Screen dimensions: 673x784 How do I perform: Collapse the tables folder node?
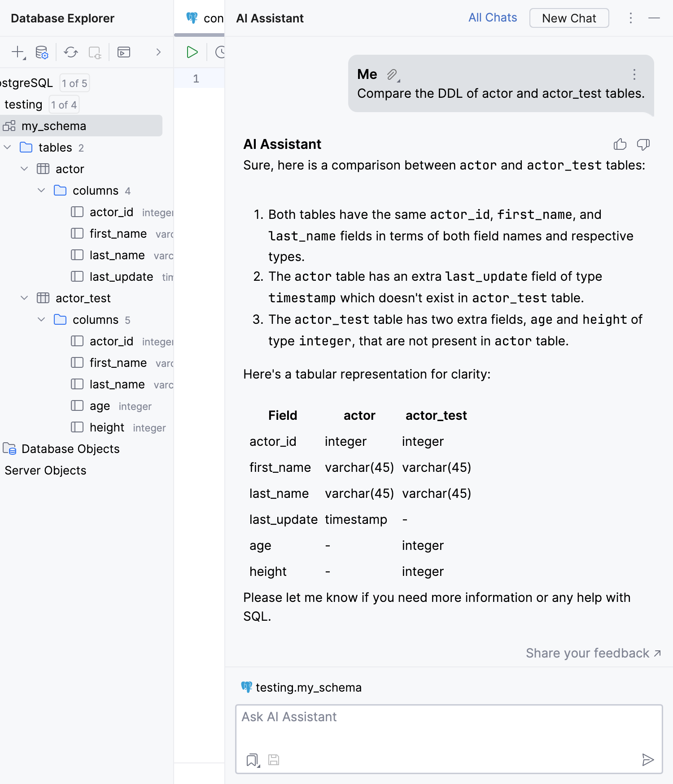[x=8, y=147]
